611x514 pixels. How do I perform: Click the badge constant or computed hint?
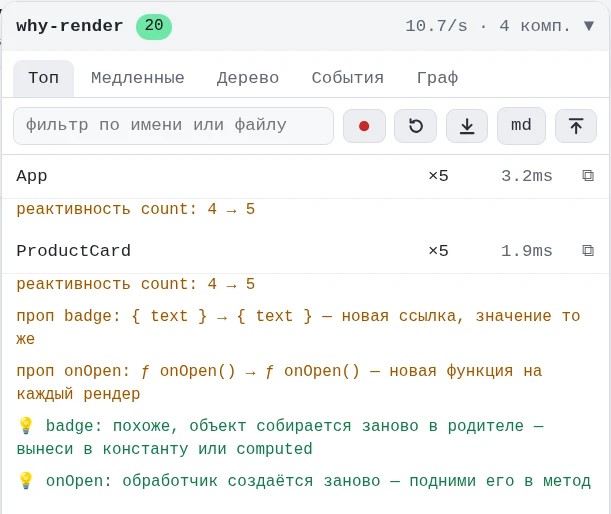280,437
